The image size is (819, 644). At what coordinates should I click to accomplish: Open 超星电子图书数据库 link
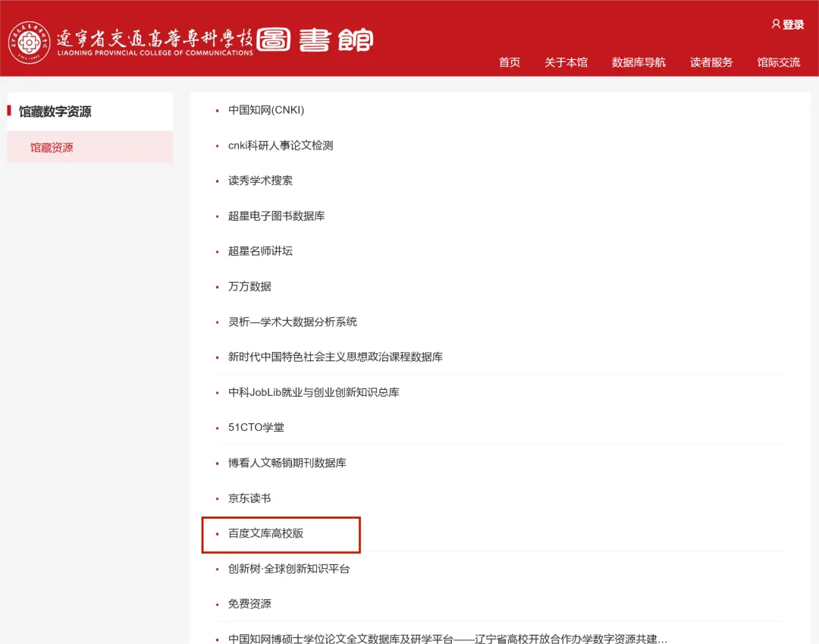pos(276,215)
